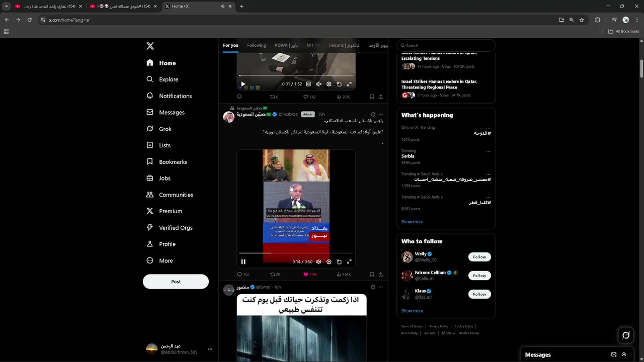Open Terms of Service link
The image size is (644, 362).
tap(412, 326)
